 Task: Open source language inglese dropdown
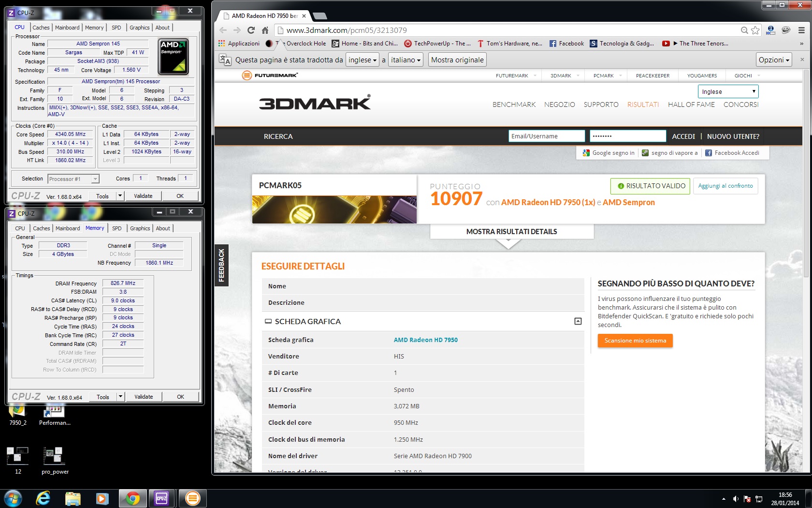[362, 60]
